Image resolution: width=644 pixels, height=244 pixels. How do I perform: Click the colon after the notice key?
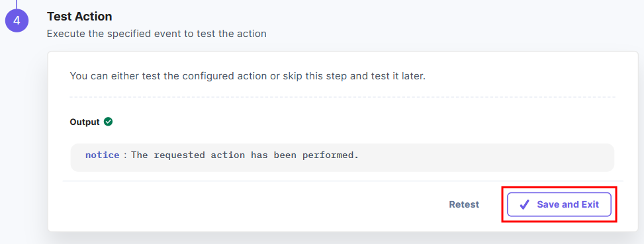125,156
